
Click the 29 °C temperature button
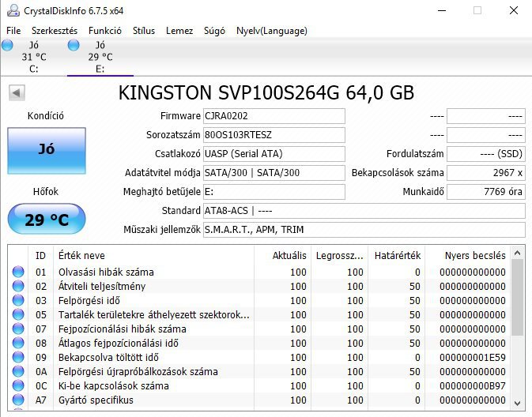(47, 219)
